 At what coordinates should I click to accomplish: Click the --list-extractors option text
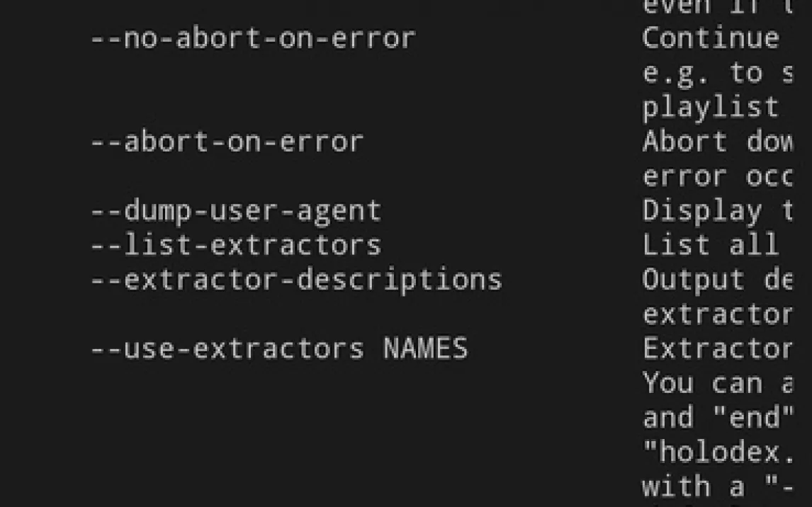235,245
